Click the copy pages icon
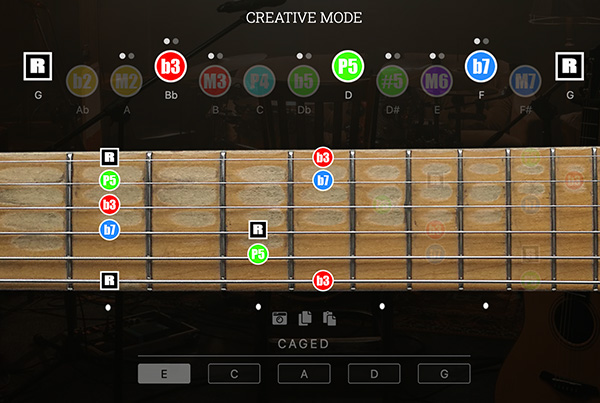The image size is (600, 403). (x=305, y=318)
